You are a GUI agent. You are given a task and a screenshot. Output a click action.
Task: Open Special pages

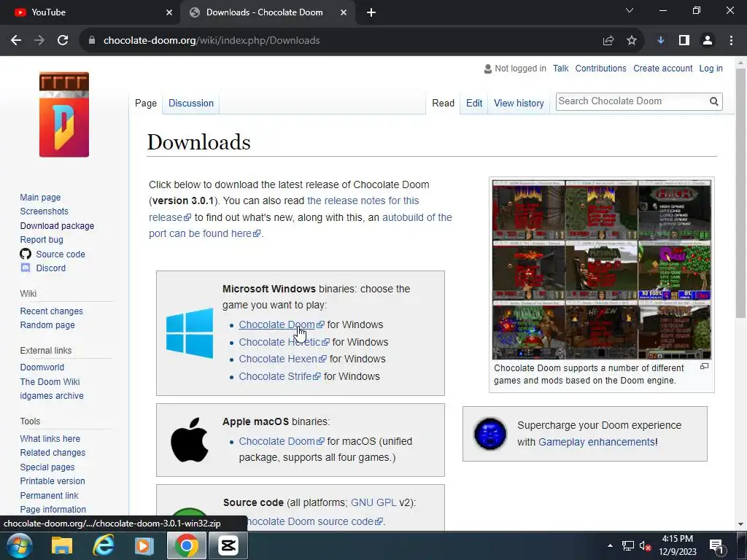tap(47, 467)
